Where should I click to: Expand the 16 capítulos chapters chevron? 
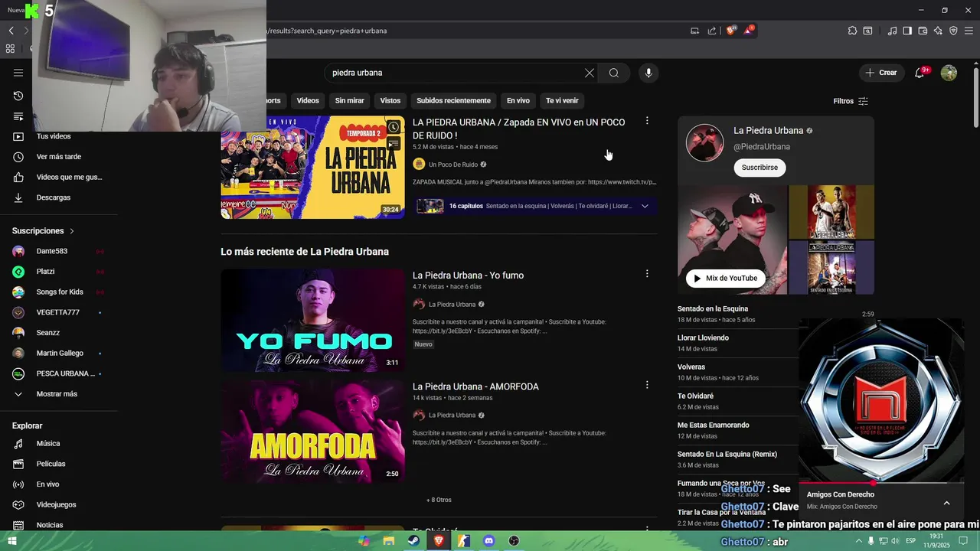(x=645, y=206)
